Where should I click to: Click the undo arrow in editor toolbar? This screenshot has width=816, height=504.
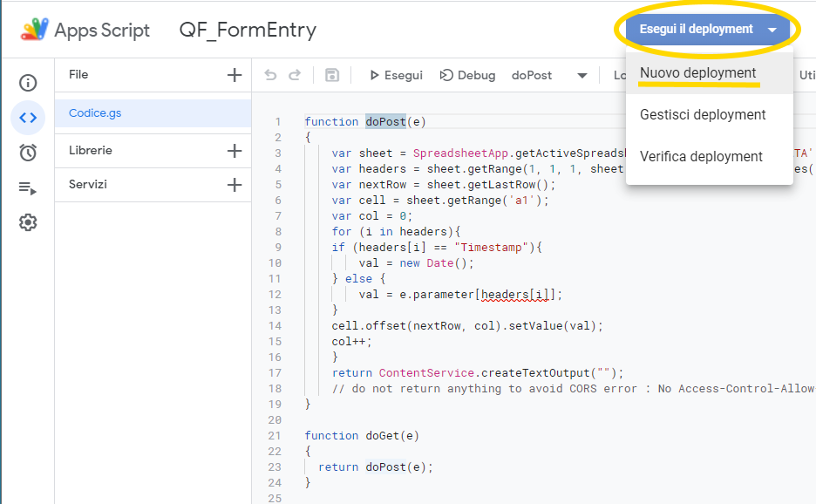(270, 76)
